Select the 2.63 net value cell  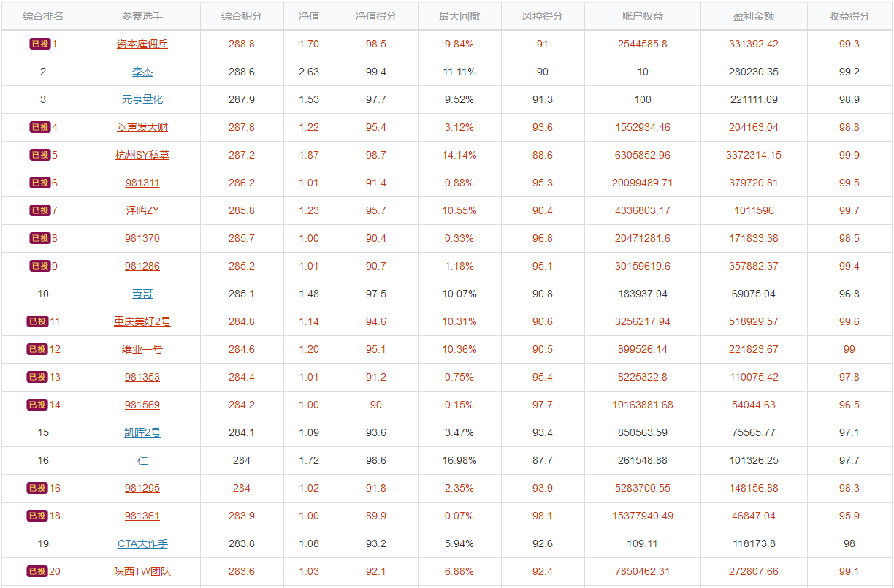point(309,72)
